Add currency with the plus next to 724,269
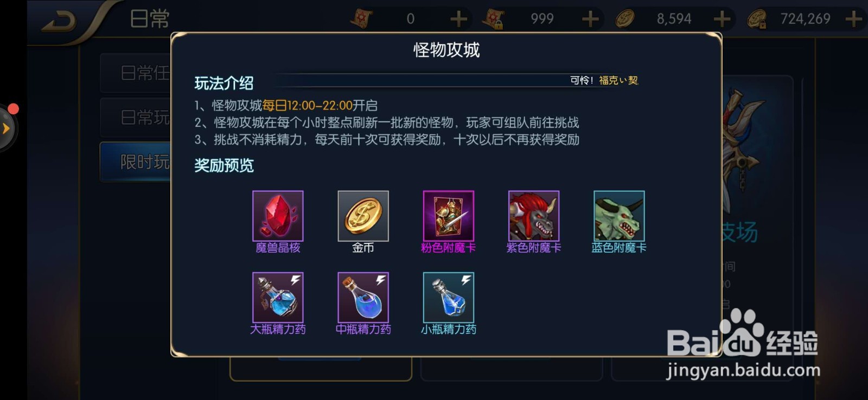Viewport: 868px width, 400px height. [853, 20]
